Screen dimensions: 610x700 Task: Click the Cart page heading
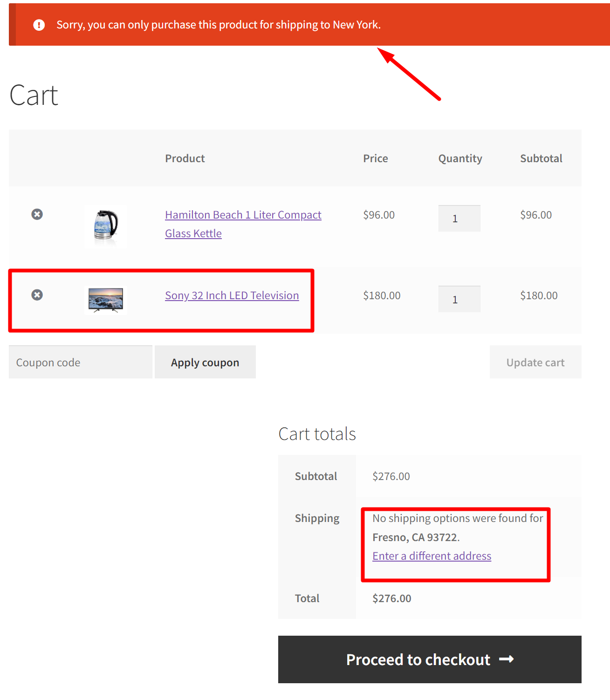(x=34, y=95)
